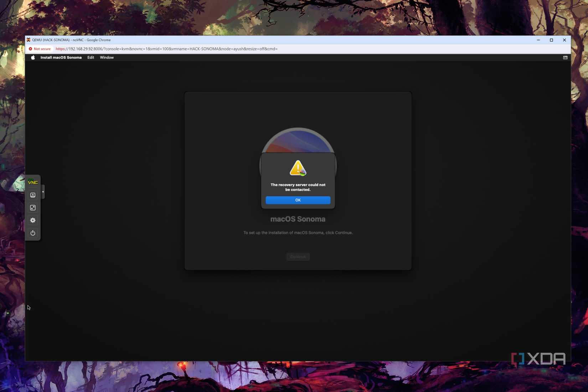
Task: Click the QEMU favicon in the title bar
Action: coord(29,40)
